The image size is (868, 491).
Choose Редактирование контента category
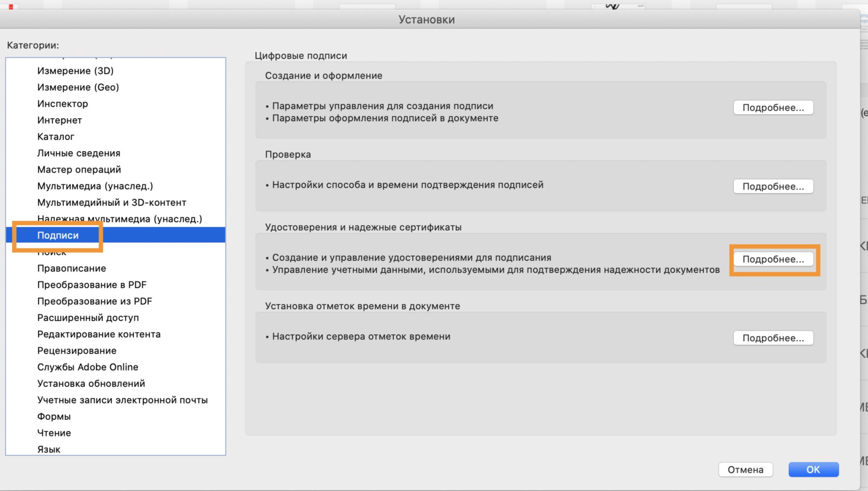(99, 334)
